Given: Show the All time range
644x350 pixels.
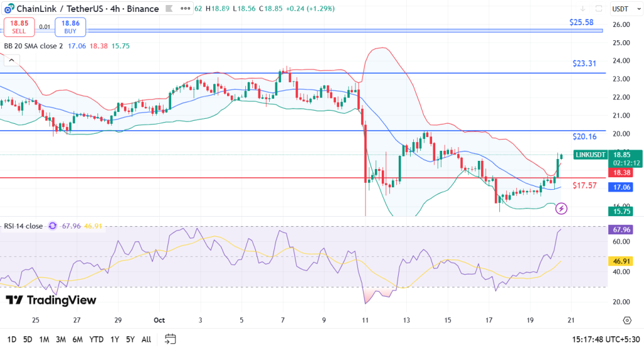Looking at the screenshot, I should coord(146,339).
